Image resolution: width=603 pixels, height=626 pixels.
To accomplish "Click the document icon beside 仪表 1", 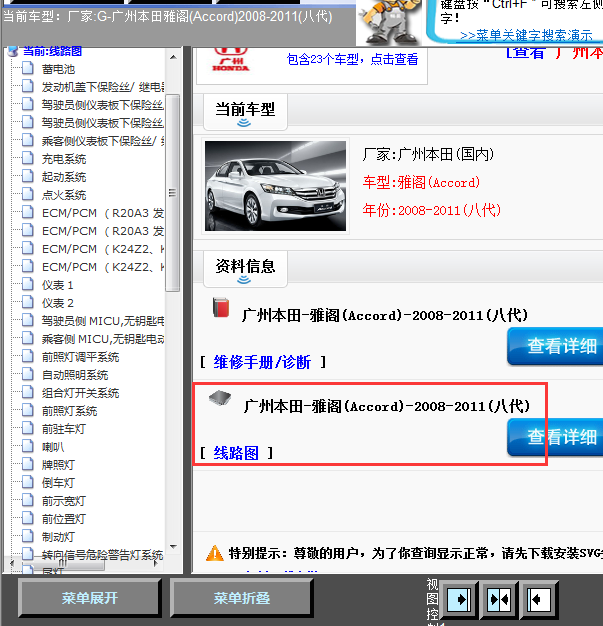I will (x=28, y=284).
